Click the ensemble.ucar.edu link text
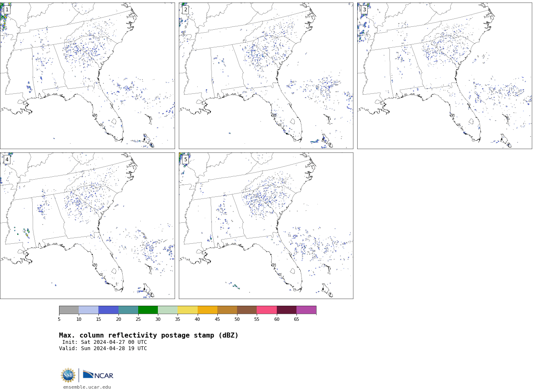 tap(87, 387)
